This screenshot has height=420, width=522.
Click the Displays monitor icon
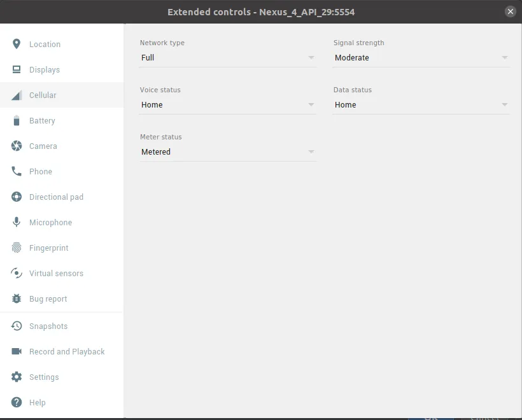click(17, 69)
